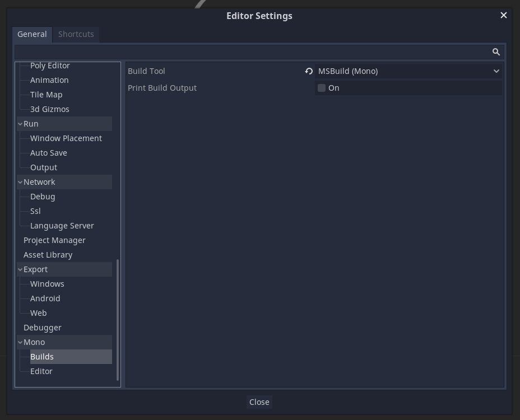
Task: Open the Debugger settings section
Action: [42, 327]
